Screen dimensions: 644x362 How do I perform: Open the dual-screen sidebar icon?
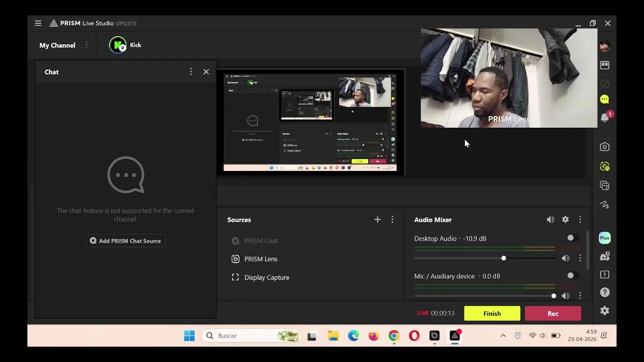click(605, 84)
